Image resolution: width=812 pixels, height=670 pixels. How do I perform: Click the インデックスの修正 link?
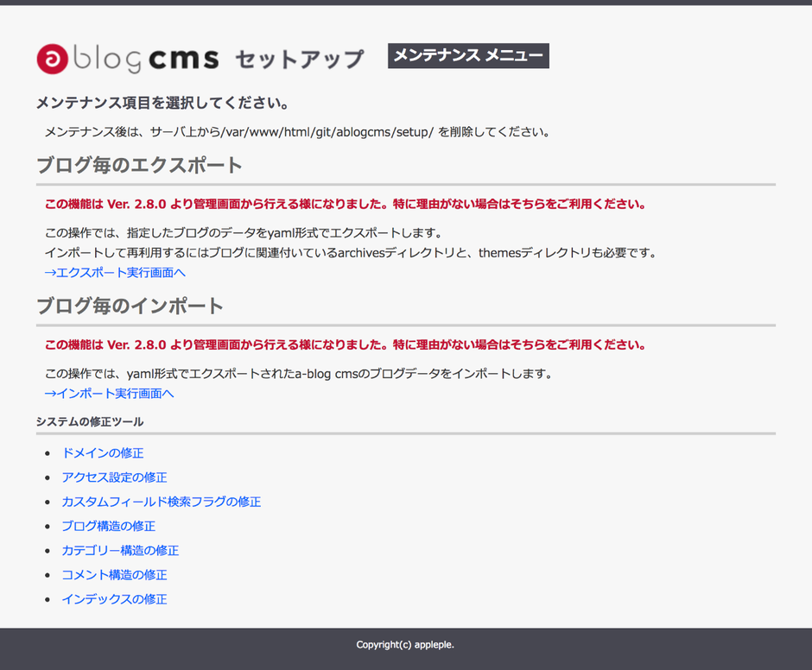coord(114,598)
